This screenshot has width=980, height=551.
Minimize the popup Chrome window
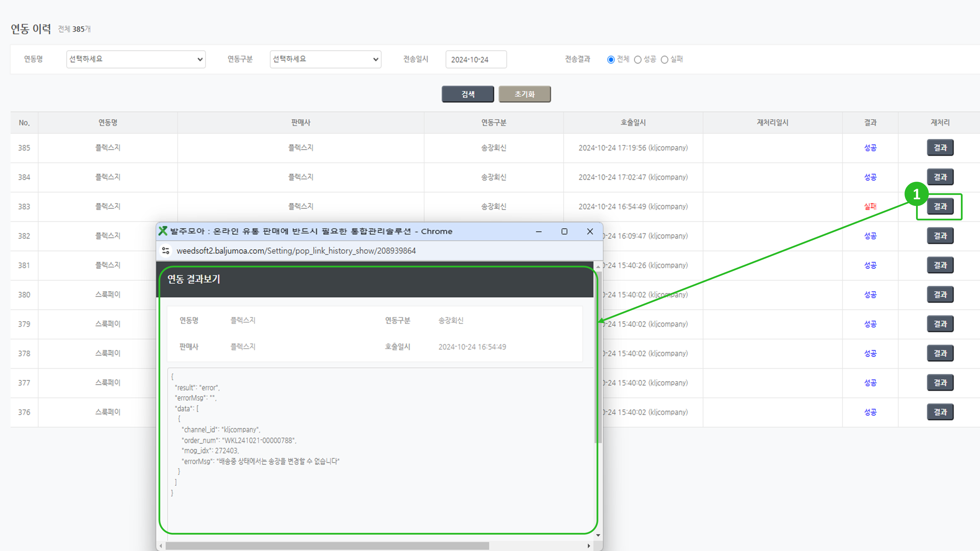coord(539,232)
